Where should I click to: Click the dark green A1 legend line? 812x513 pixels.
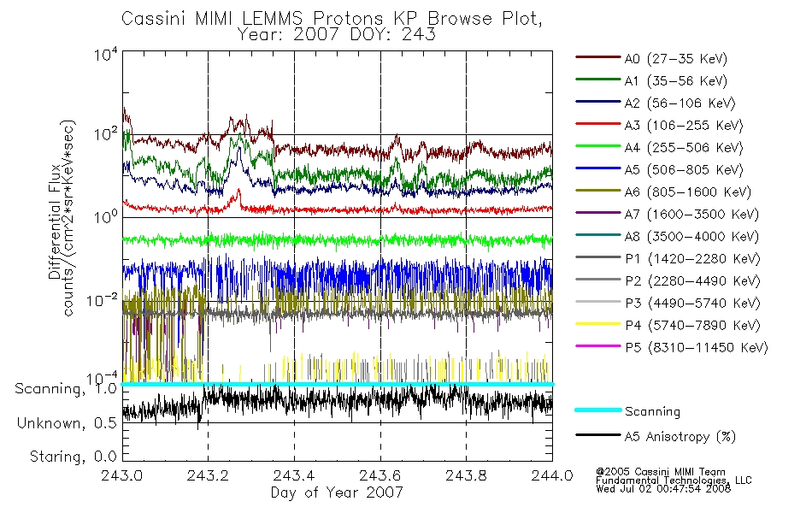point(598,80)
